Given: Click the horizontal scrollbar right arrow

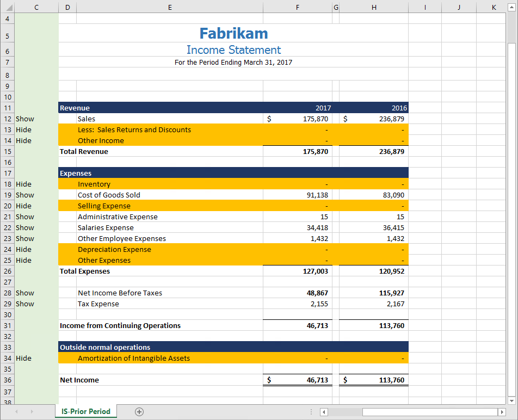Looking at the screenshot, I should point(503,412).
